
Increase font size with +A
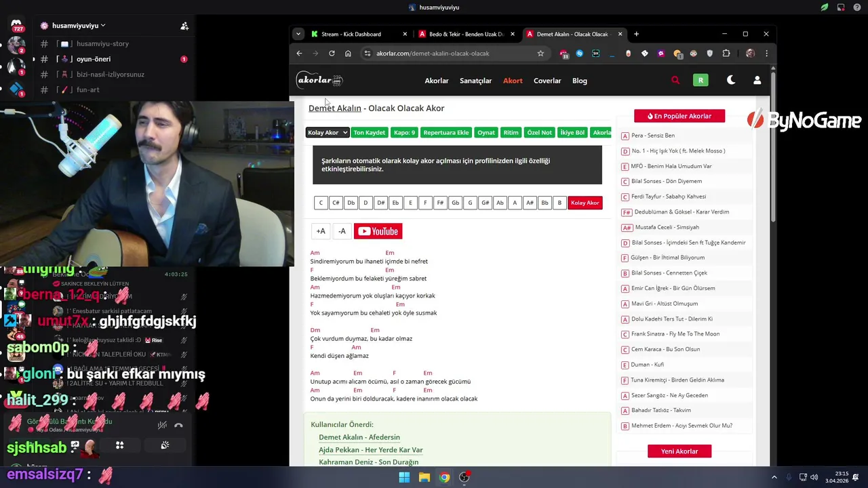tap(321, 231)
